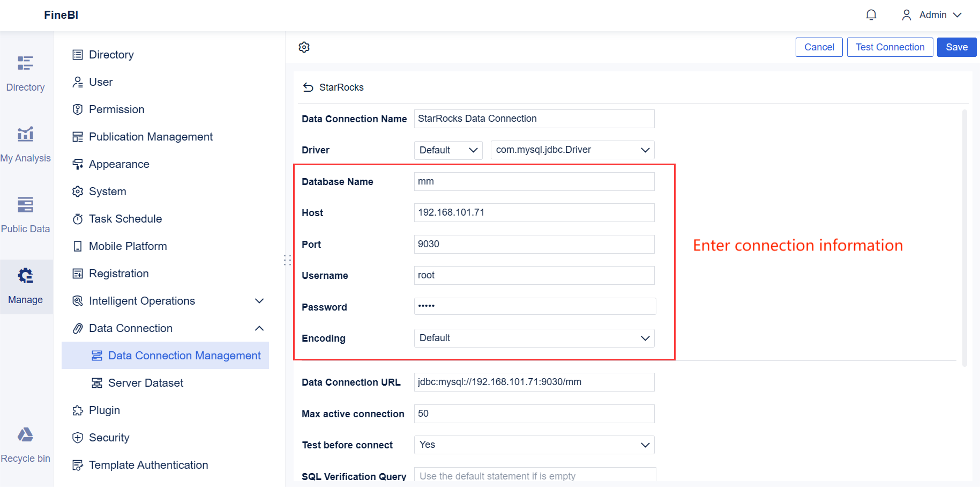Open Publication Management

tap(151, 136)
